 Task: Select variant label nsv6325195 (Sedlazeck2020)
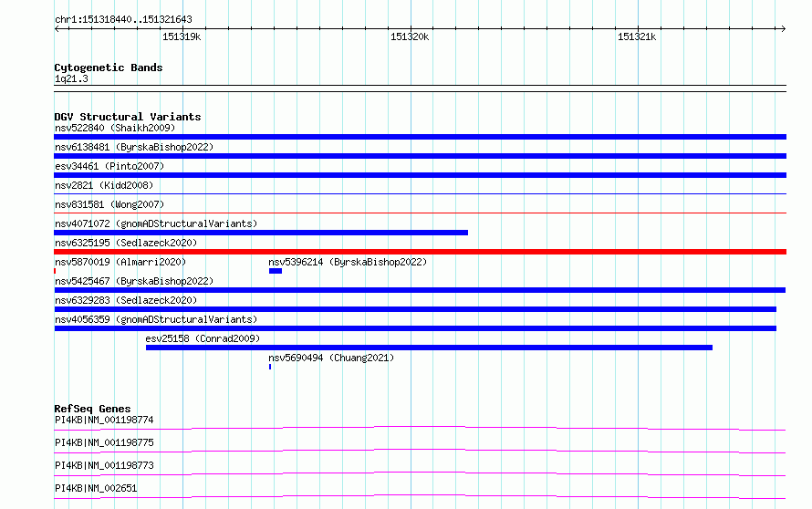click(126, 243)
